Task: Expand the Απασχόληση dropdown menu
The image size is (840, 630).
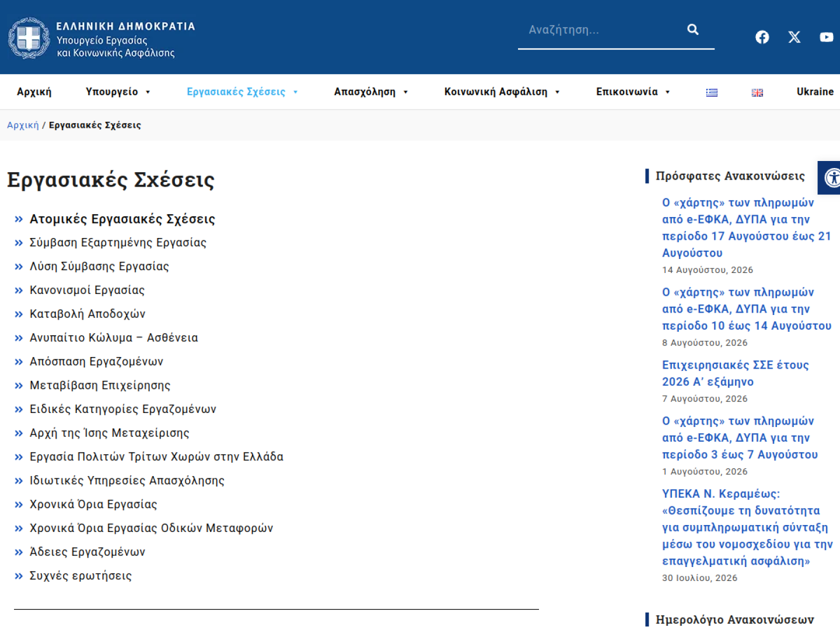Action: [x=371, y=92]
